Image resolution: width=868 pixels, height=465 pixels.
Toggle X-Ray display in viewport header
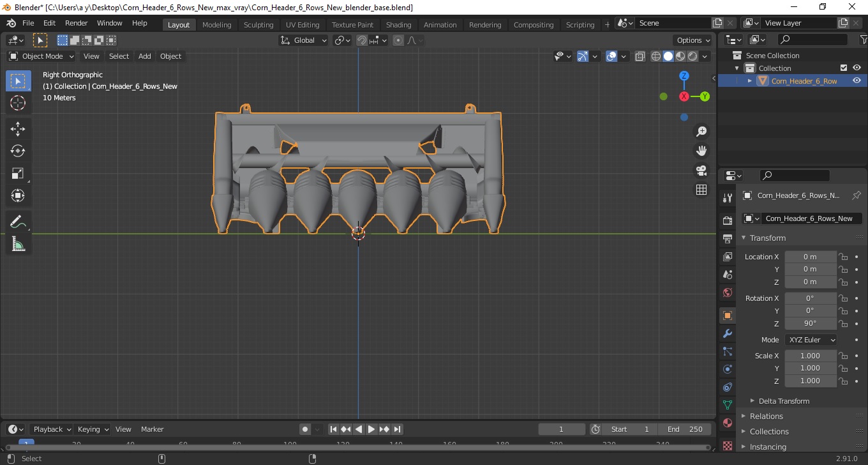640,56
